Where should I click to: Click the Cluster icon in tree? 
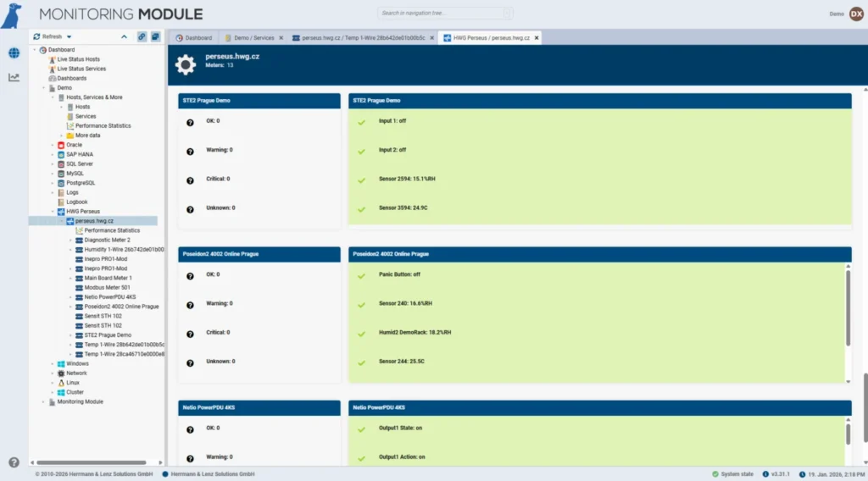tap(61, 393)
